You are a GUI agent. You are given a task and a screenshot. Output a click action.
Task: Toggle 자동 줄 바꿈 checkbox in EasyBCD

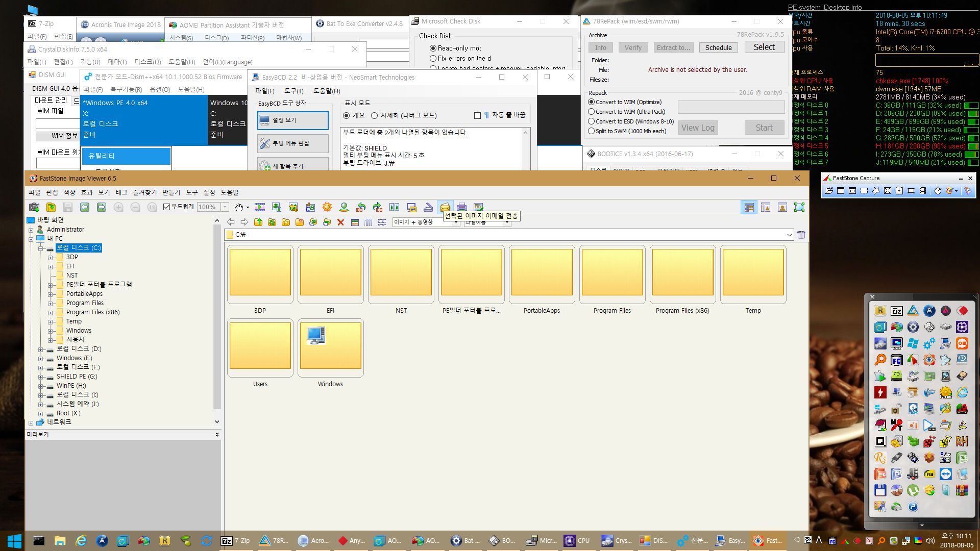click(477, 115)
